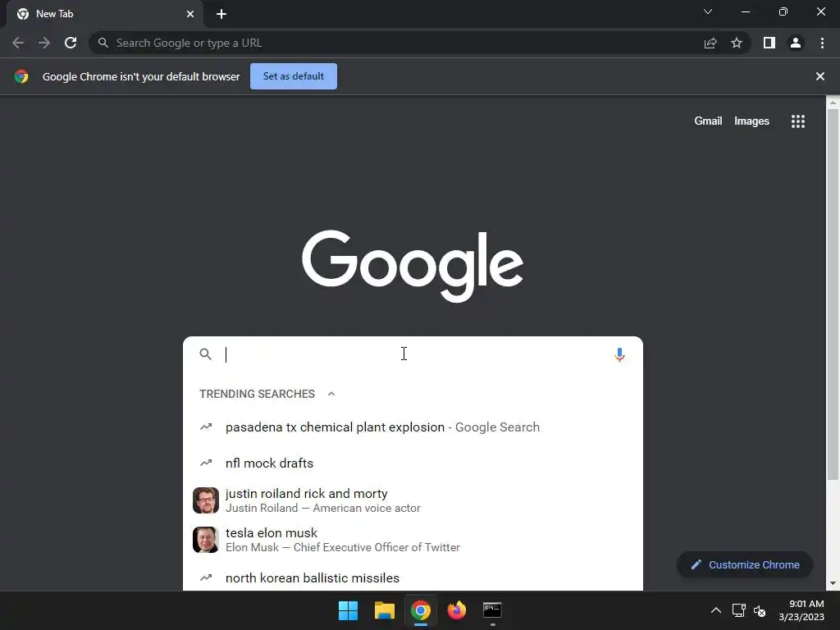
Task: Click the page vertical scrollbar
Action: click(x=833, y=294)
